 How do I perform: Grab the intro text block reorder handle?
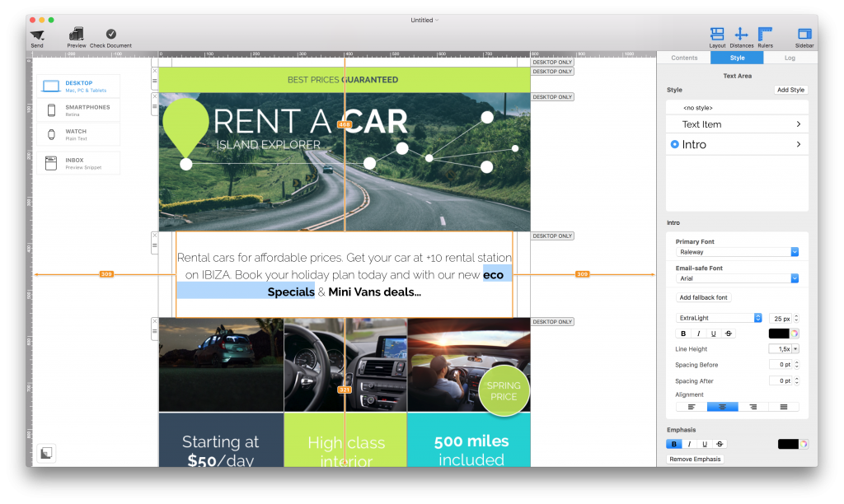[154, 245]
